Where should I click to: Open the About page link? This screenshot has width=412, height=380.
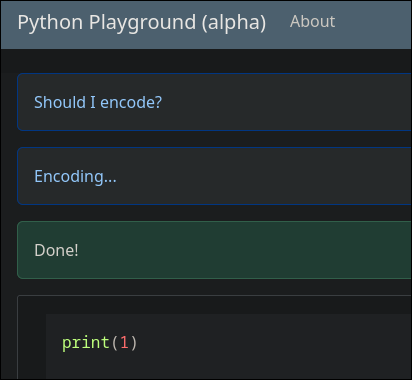(x=312, y=22)
